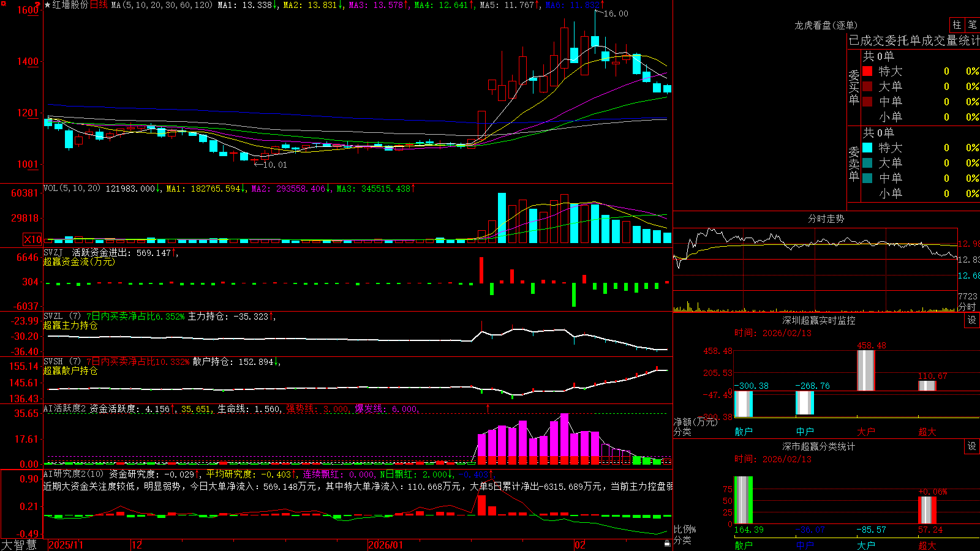Click the 分时走势 panel title
This screenshot has width=980, height=551.
(x=826, y=219)
